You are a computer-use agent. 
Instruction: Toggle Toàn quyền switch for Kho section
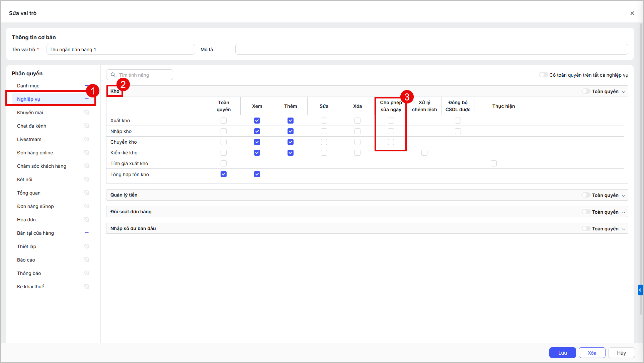(586, 91)
